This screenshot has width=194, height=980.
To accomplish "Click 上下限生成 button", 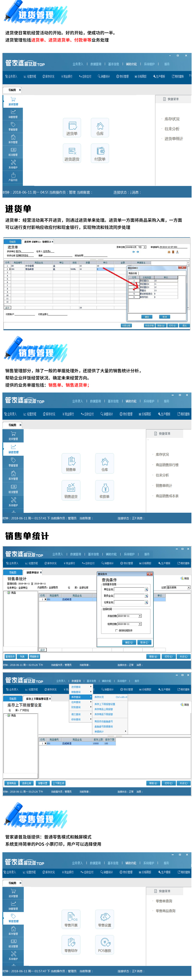I will point(59,783).
